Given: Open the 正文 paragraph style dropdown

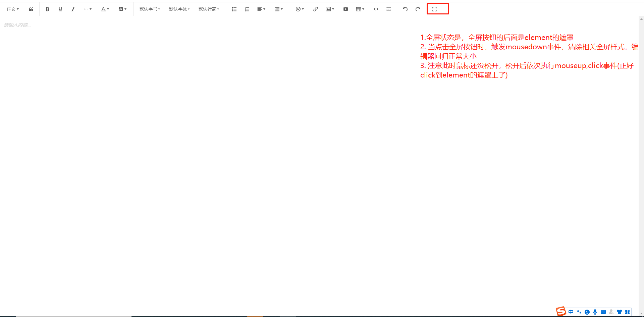Looking at the screenshot, I should [12, 9].
